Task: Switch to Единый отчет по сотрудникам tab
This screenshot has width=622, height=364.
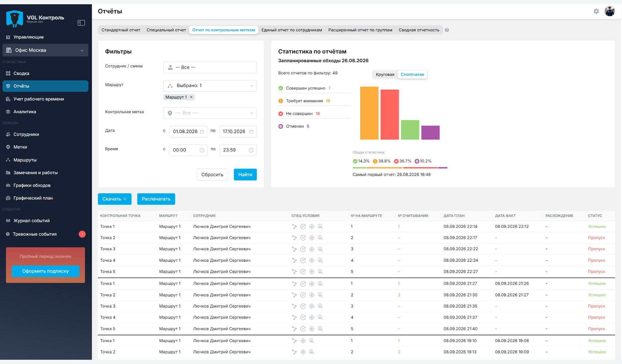Action: tap(292, 30)
